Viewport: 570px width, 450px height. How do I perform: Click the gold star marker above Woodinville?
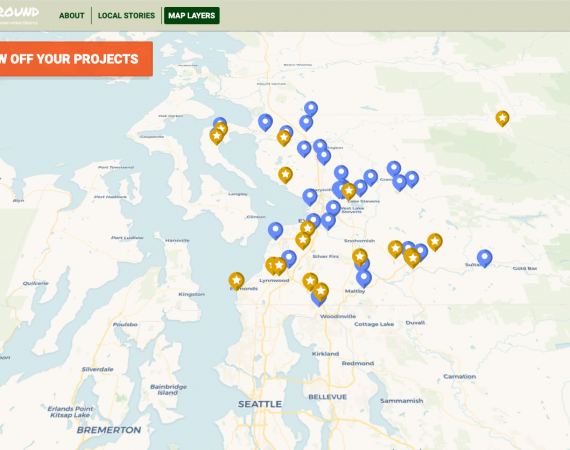(x=321, y=292)
